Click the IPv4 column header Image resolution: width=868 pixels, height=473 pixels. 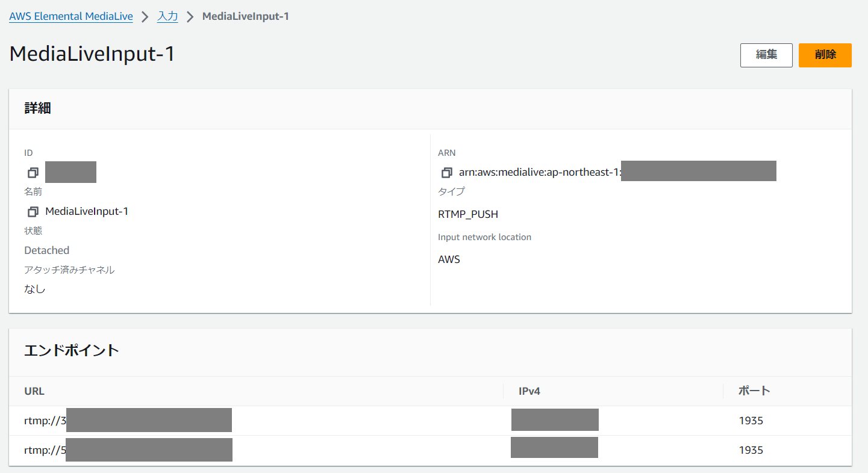tap(529, 391)
